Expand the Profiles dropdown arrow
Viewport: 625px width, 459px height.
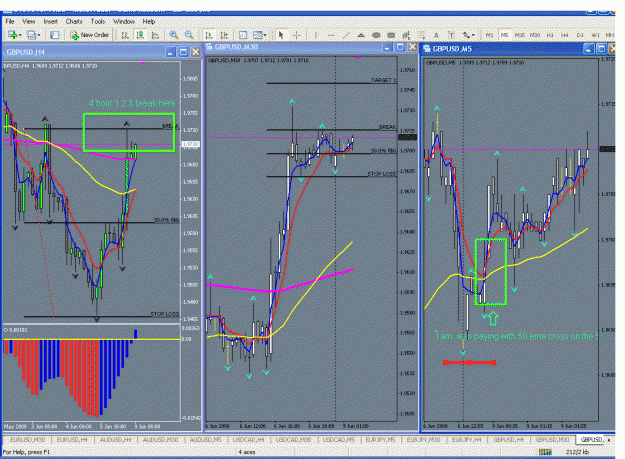tap(39, 35)
